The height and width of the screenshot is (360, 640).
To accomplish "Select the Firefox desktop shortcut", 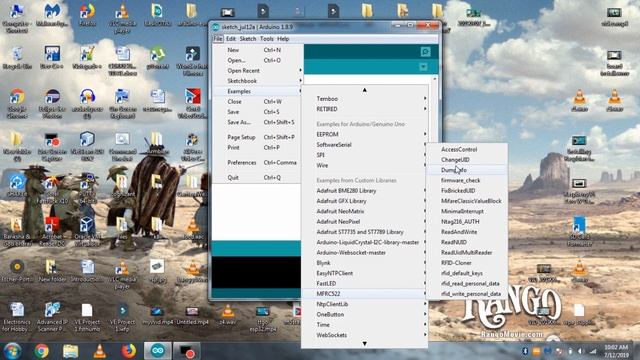I will point(87,16).
